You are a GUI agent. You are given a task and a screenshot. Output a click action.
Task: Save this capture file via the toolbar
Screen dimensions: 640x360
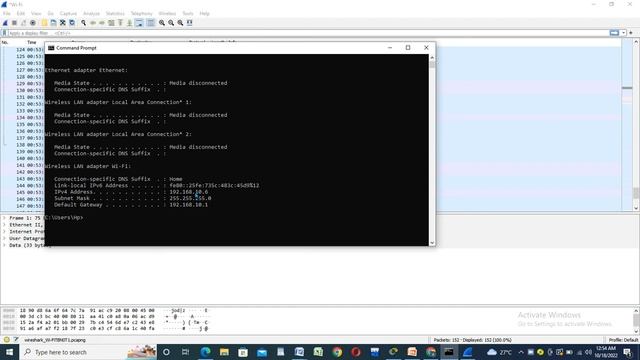coord(53,23)
